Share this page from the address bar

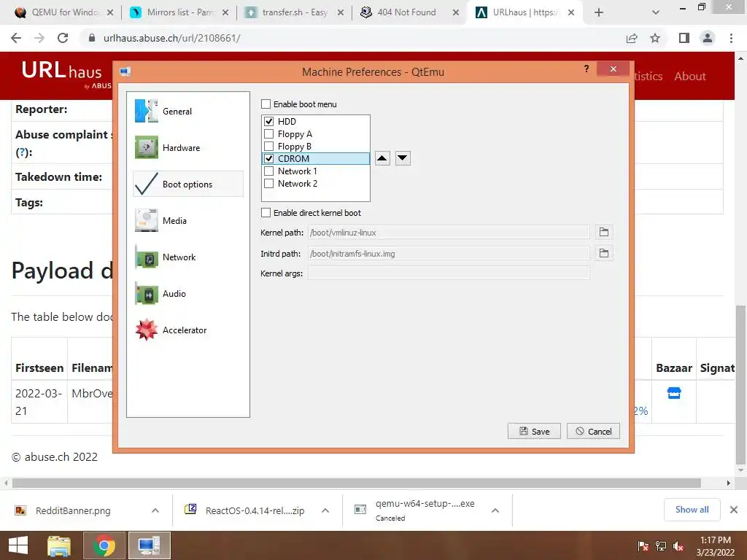pos(632,38)
